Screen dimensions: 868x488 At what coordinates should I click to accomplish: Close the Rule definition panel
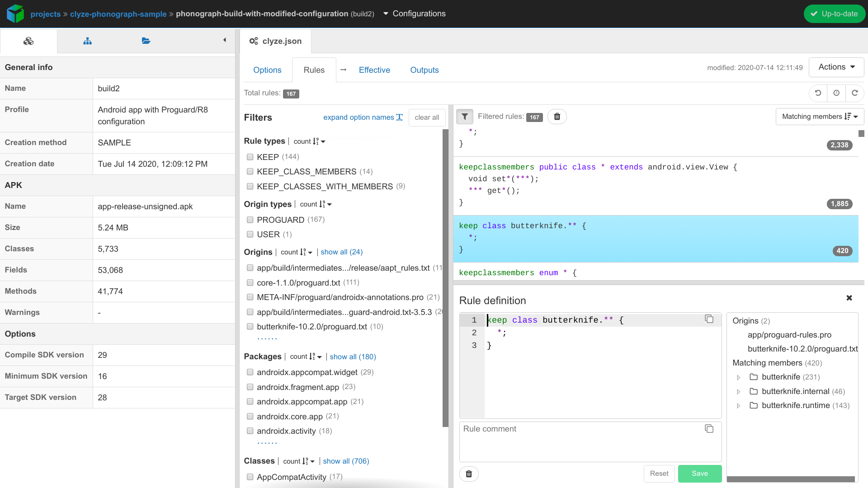tap(849, 298)
